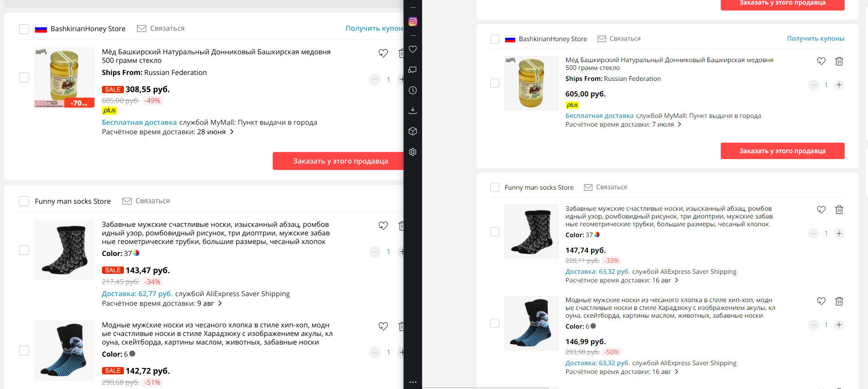Open the wave socks thumbnail in right window
This screenshot has height=389, width=868.
pyautogui.click(x=531, y=323)
